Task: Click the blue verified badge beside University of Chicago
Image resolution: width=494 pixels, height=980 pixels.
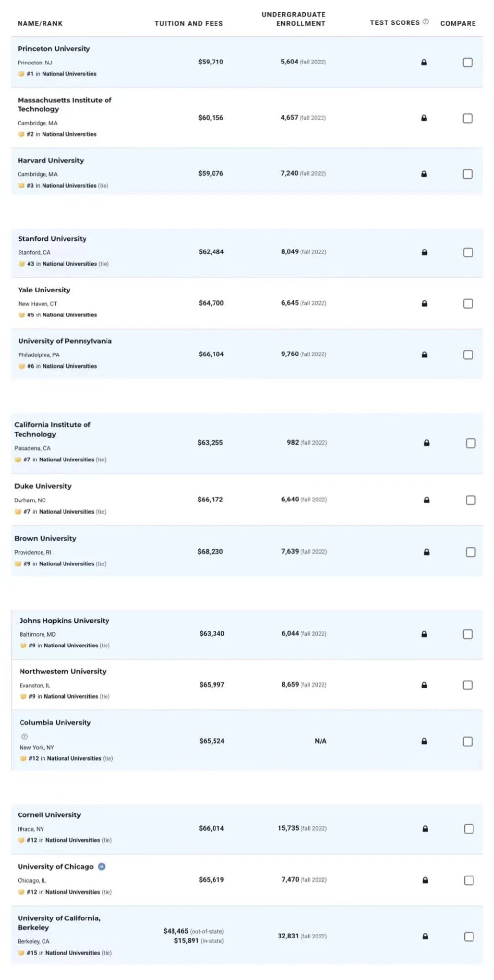Action: click(102, 866)
